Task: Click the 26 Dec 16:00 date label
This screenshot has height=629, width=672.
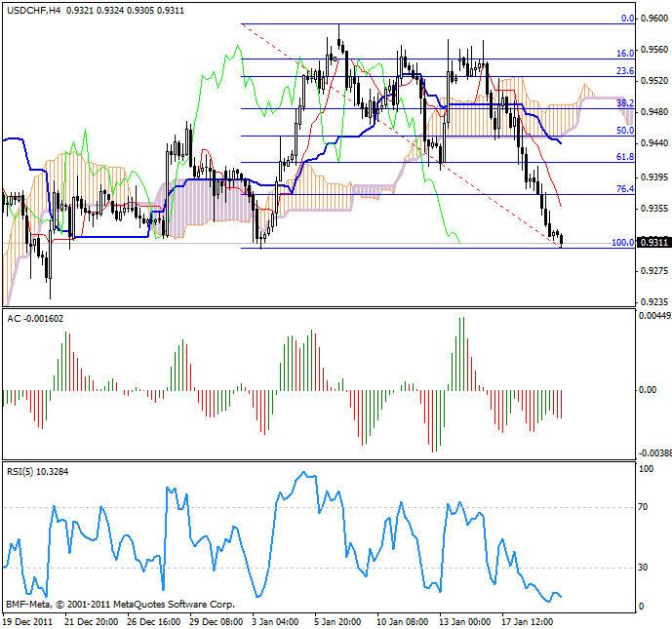Action: [154, 622]
